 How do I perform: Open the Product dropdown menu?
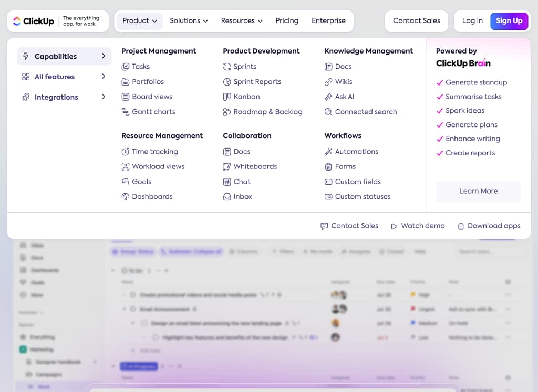click(139, 21)
